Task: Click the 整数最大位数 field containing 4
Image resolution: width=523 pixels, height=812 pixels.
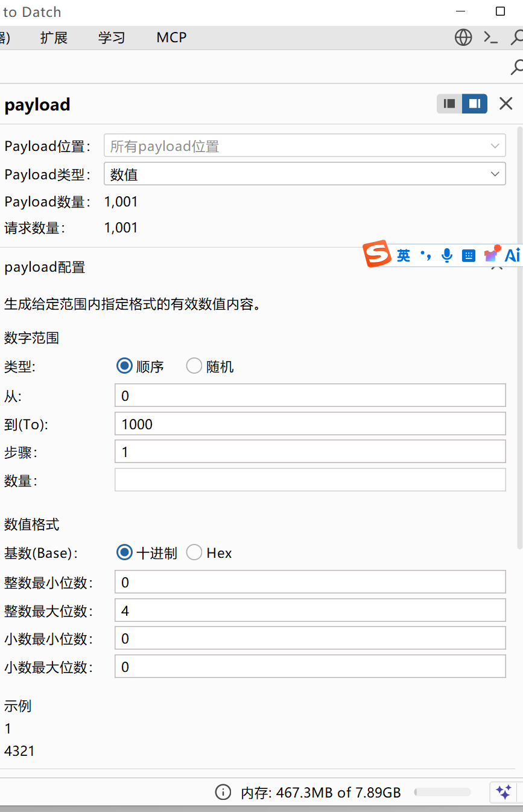Action: click(310, 610)
